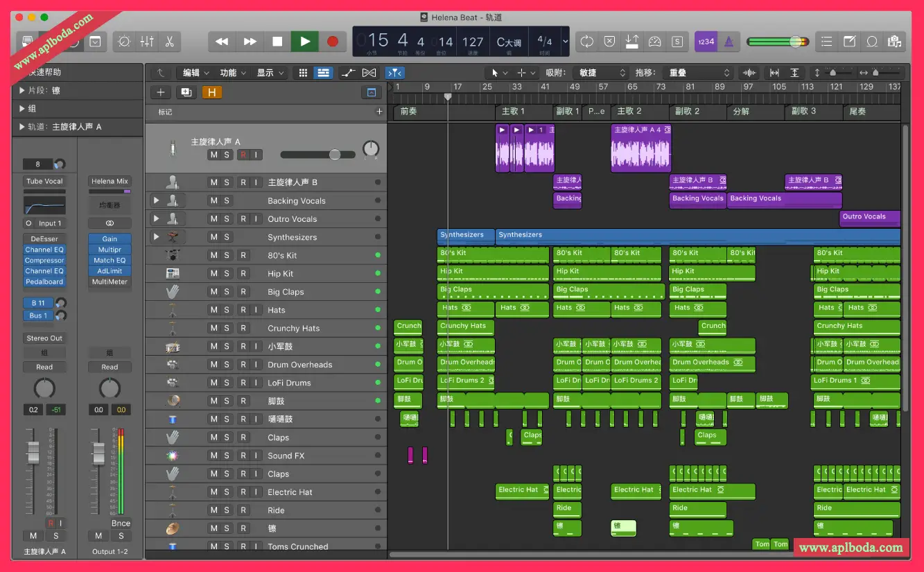Open the Mixer from the control bar

pyautogui.click(x=147, y=42)
